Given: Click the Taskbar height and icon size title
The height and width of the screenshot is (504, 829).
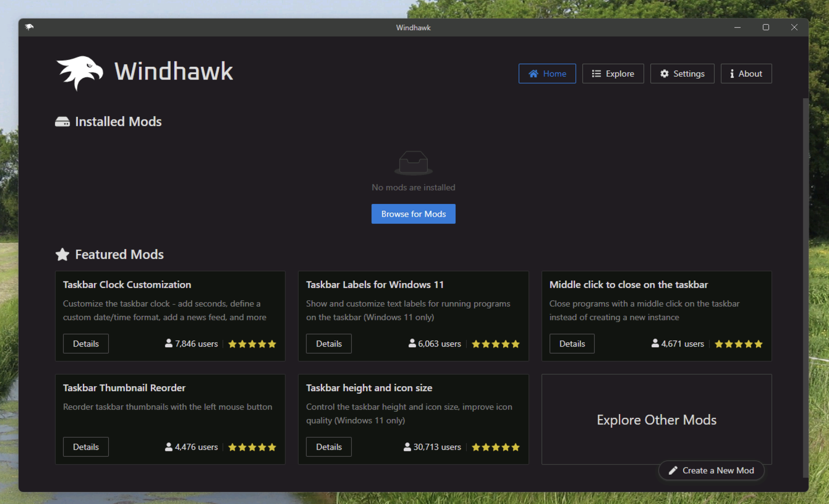Looking at the screenshot, I should [369, 388].
